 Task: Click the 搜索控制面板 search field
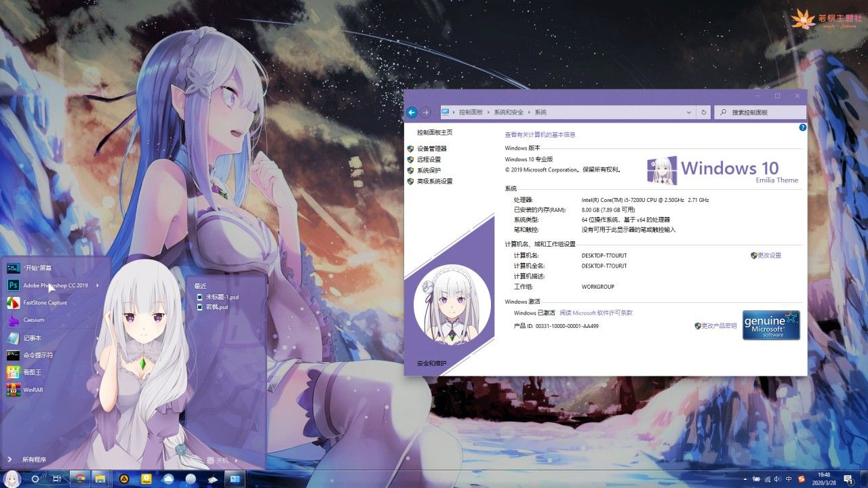click(760, 113)
